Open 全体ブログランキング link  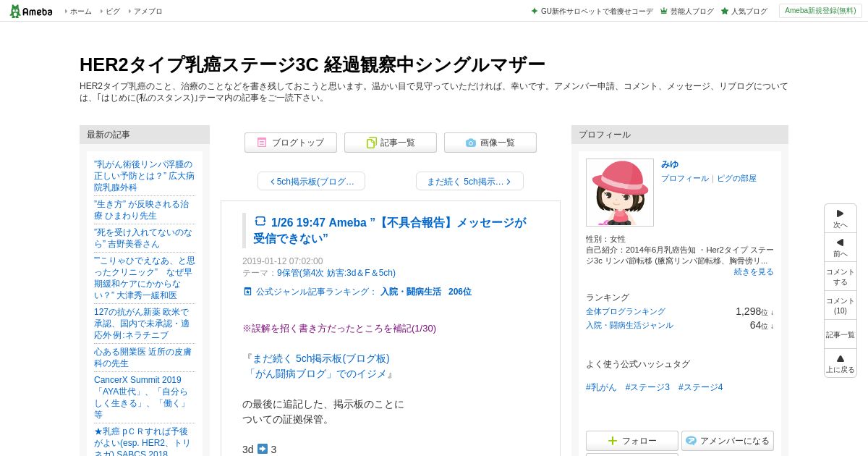click(626, 311)
